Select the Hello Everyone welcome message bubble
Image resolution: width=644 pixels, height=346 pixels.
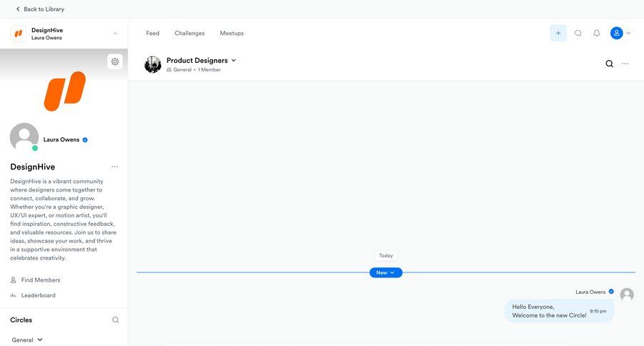[x=559, y=311]
